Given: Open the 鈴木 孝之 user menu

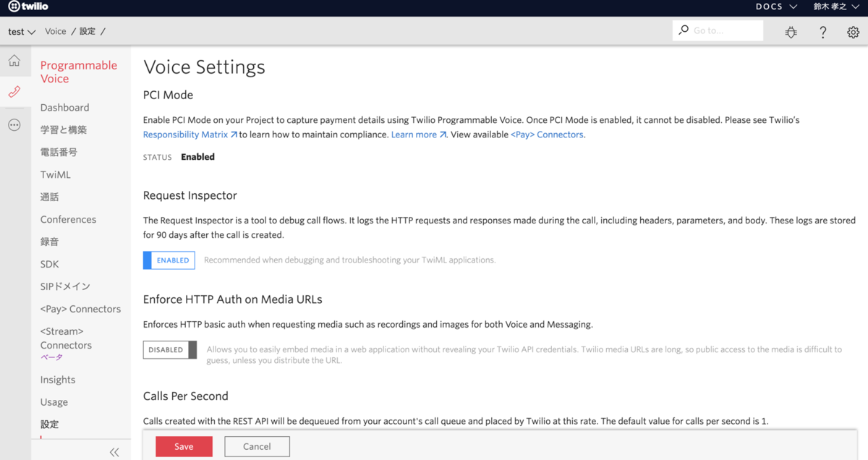Looking at the screenshot, I should [x=838, y=7].
